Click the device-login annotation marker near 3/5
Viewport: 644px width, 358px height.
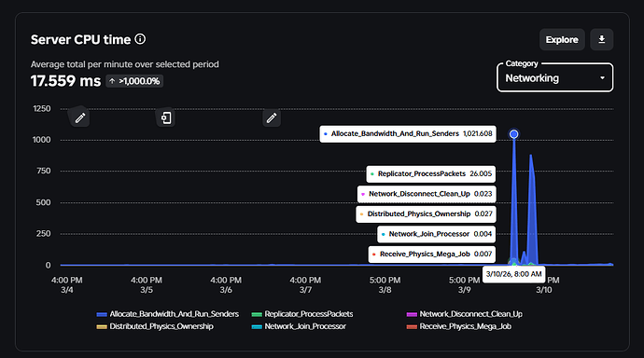pos(166,118)
